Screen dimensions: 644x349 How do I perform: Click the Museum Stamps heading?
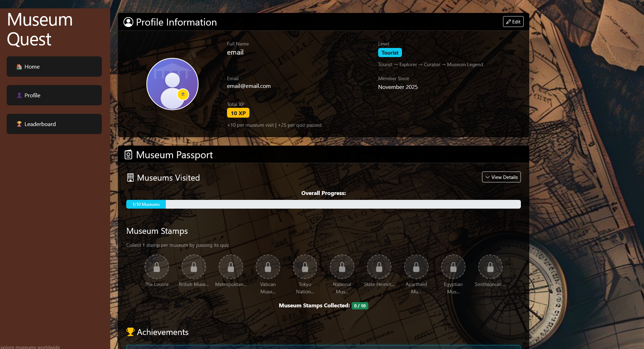point(157,231)
